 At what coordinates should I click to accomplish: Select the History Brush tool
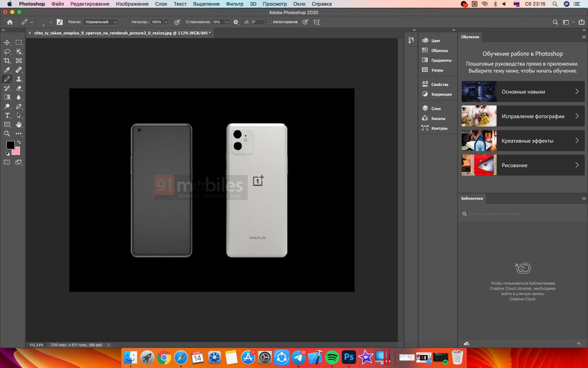tap(7, 88)
